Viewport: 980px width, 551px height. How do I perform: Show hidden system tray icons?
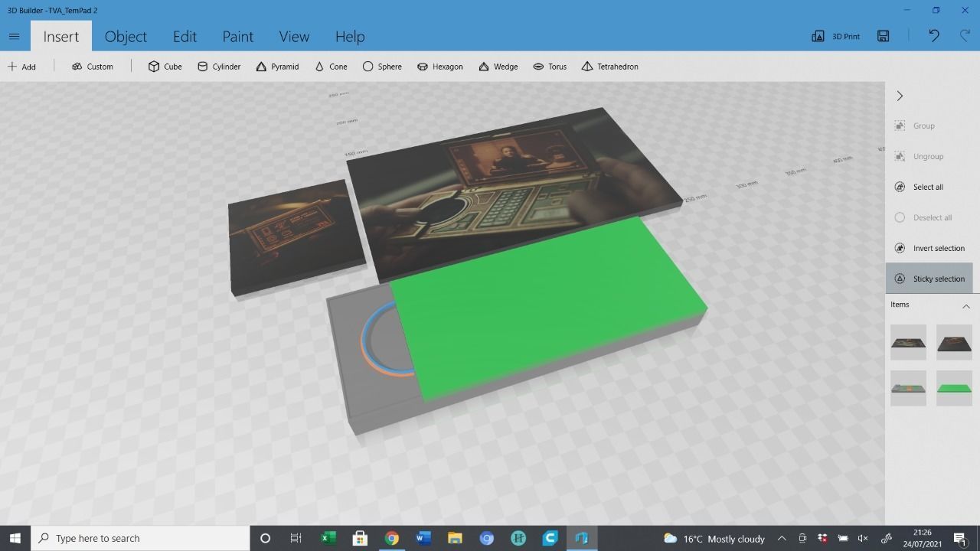782,538
